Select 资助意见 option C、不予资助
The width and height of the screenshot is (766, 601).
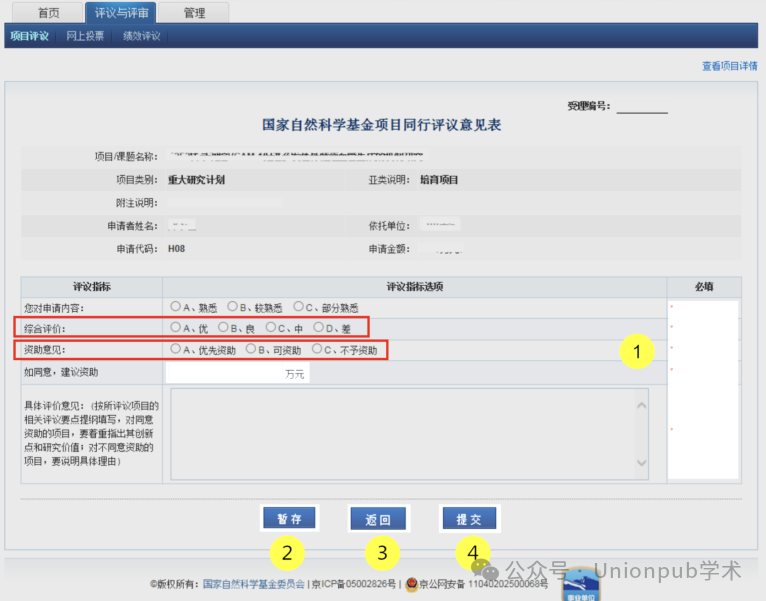(317, 348)
